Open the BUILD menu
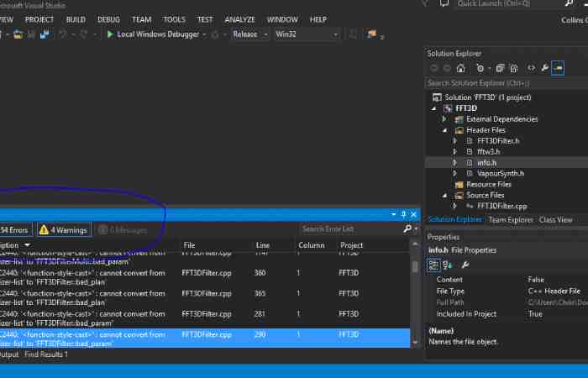Image resolution: width=588 pixels, height=378 pixels. [x=76, y=19]
